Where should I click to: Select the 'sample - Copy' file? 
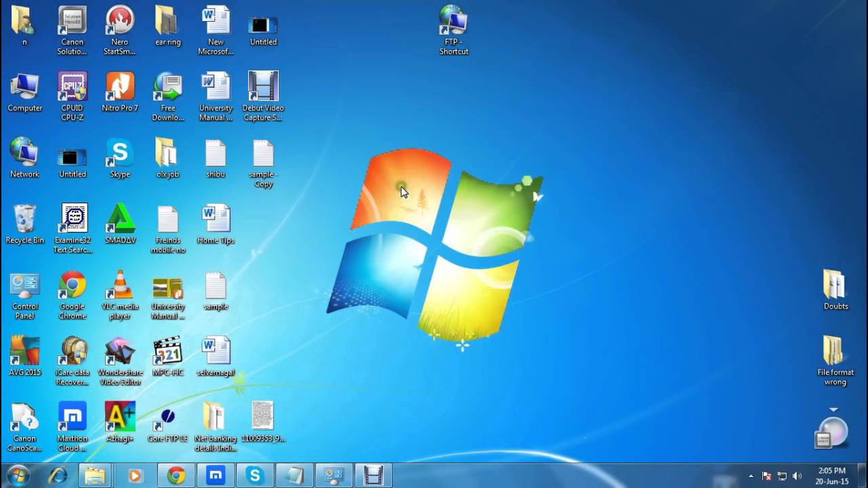click(x=263, y=163)
